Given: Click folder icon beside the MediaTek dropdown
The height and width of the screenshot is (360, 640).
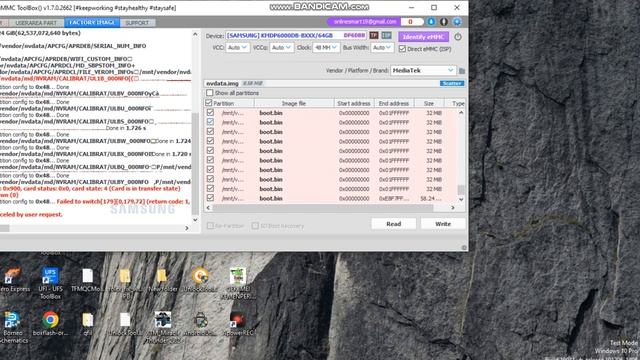Looking at the screenshot, I should [x=462, y=71].
